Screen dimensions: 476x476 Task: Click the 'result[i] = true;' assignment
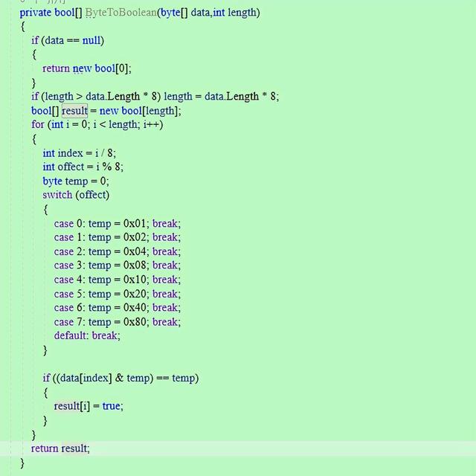[x=89, y=406]
